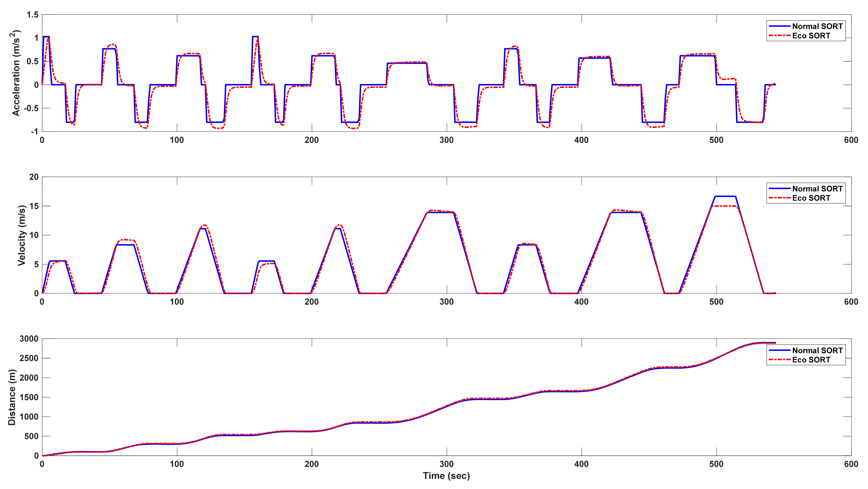Click the 20 tick on velocity axis
The image size is (868, 489).
pyautogui.click(x=34, y=177)
